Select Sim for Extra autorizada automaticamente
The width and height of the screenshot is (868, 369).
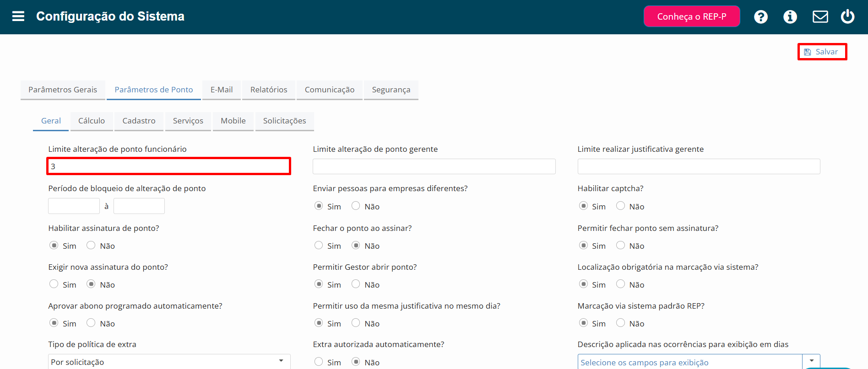click(x=319, y=362)
